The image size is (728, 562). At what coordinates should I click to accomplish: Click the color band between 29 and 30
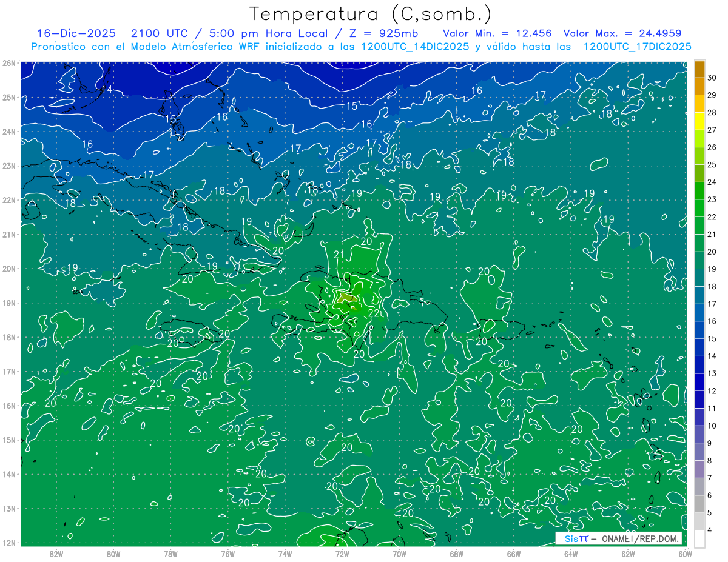[x=699, y=86]
